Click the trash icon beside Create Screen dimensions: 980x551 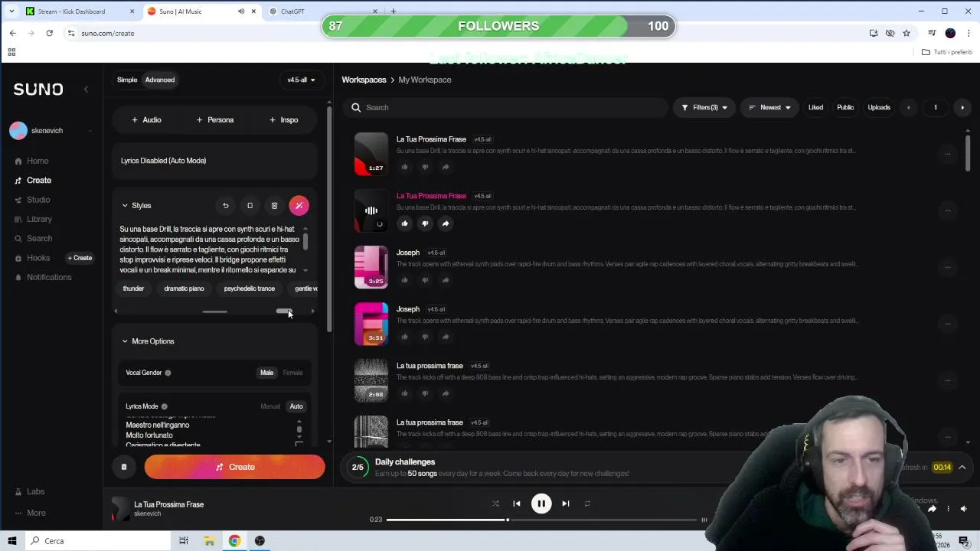[124, 467]
